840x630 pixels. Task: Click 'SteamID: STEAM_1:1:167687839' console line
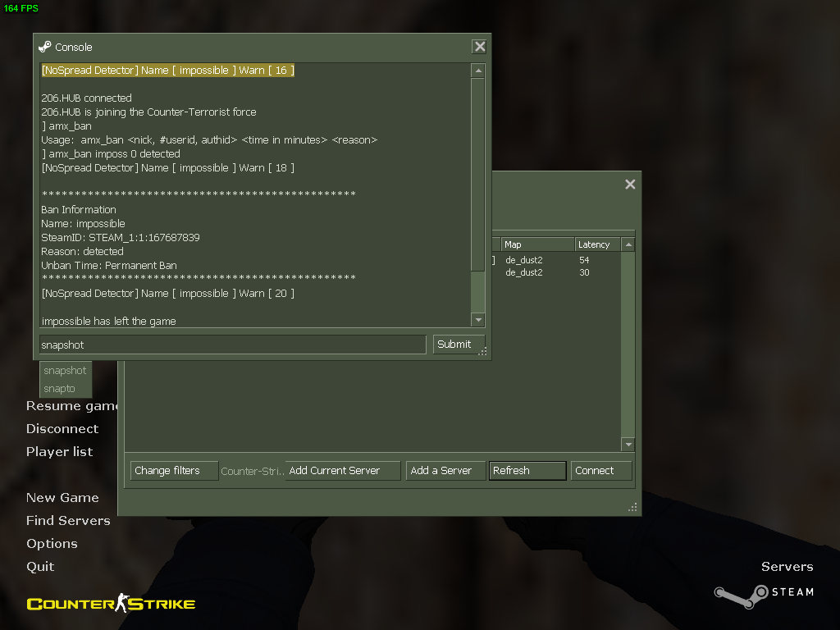[x=121, y=237]
